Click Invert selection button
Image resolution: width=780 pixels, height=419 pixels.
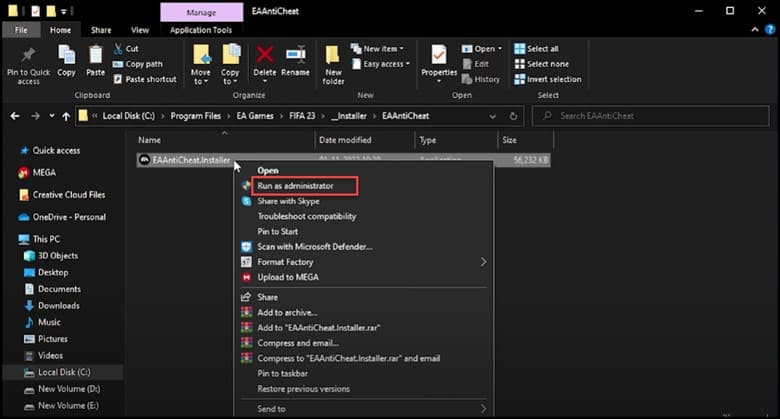coord(552,79)
